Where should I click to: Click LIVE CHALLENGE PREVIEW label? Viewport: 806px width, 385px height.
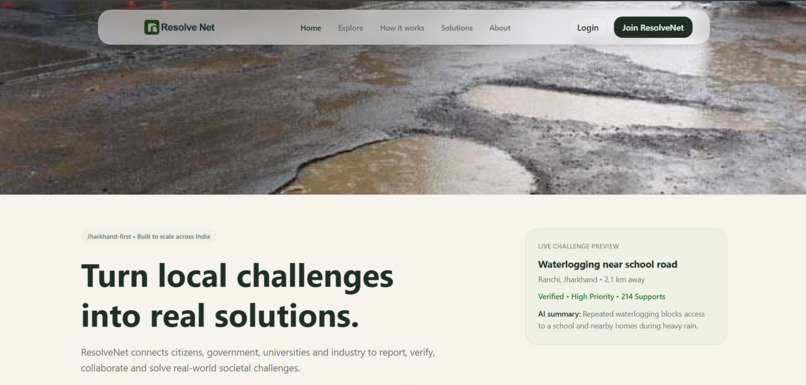(x=578, y=246)
